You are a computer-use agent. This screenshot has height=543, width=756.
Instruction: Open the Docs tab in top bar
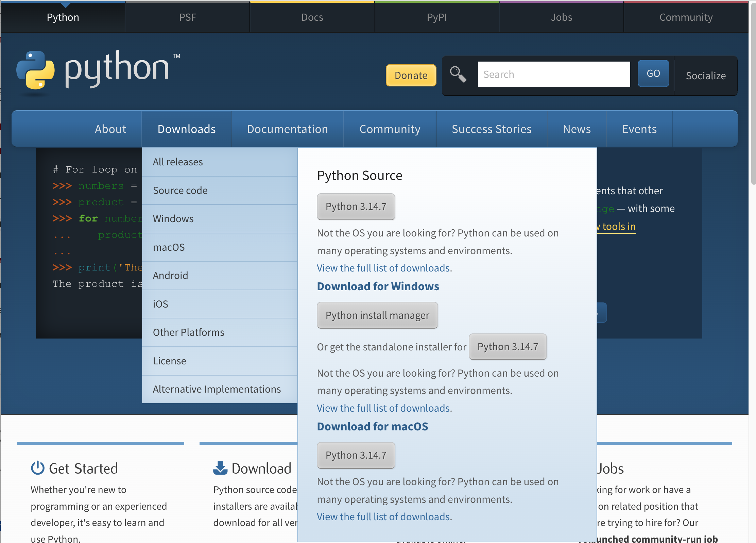coord(312,17)
